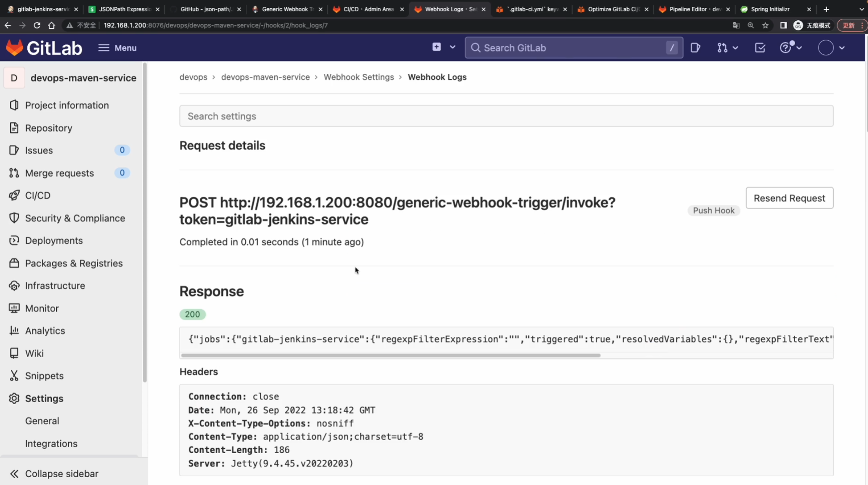Click the browser back arrow
The height and width of the screenshot is (485, 868).
point(8,25)
